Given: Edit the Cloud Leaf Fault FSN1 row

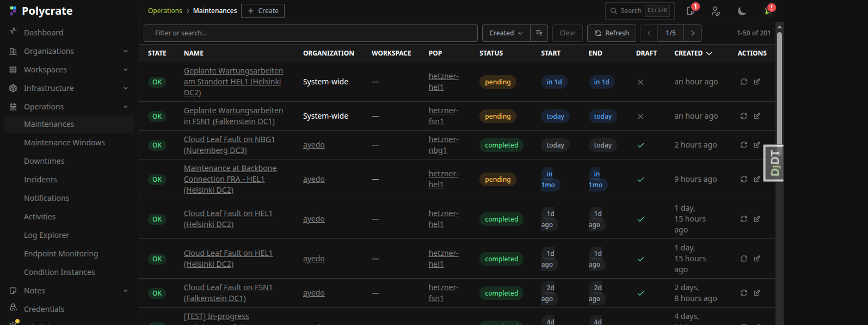Looking at the screenshot, I should coord(757,293).
